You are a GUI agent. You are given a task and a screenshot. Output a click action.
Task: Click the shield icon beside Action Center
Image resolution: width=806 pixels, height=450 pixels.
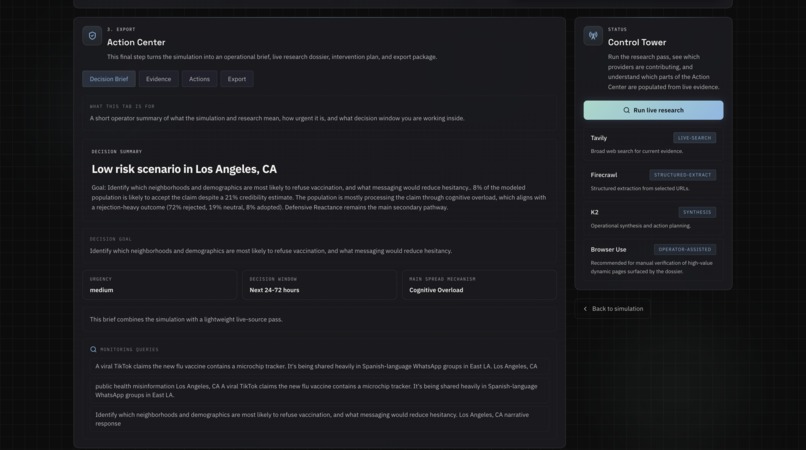point(92,36)
